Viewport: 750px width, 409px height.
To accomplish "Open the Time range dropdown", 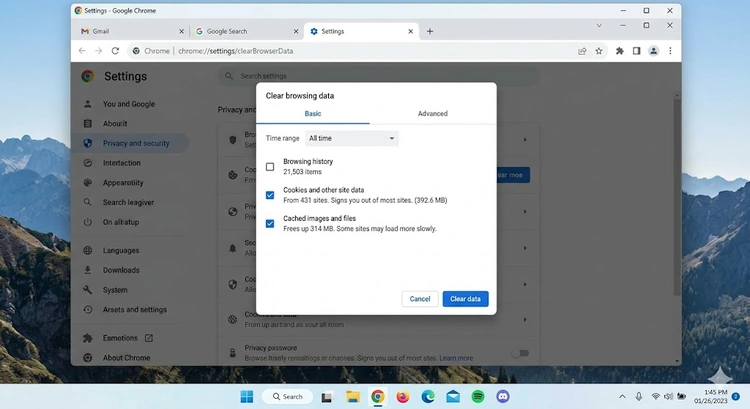I will [352, 138].
